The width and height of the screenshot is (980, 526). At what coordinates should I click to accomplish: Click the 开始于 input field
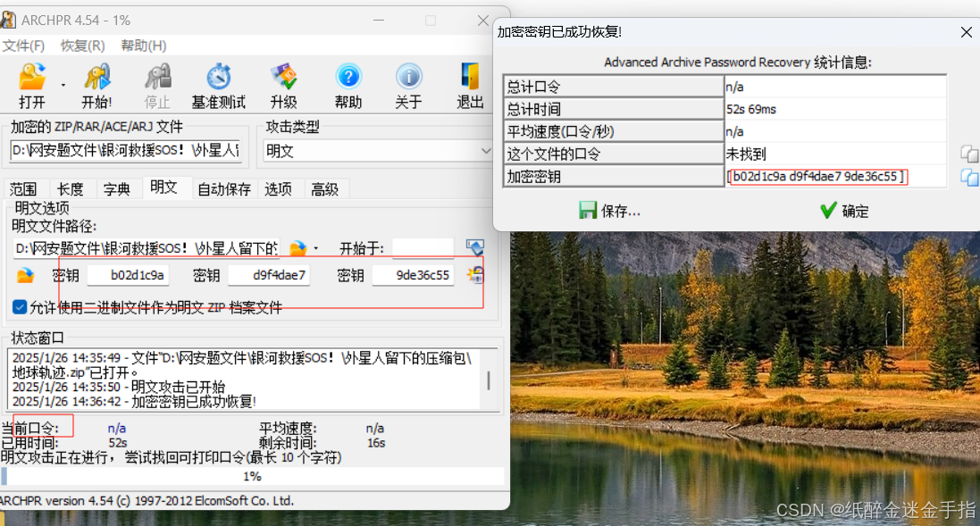point(423,248)
